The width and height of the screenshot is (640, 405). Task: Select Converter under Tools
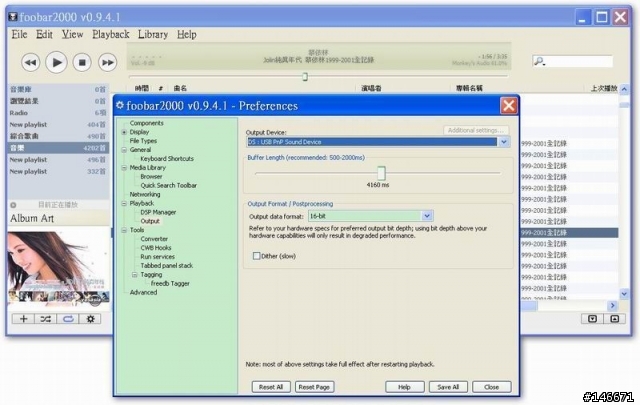point(154,239)
